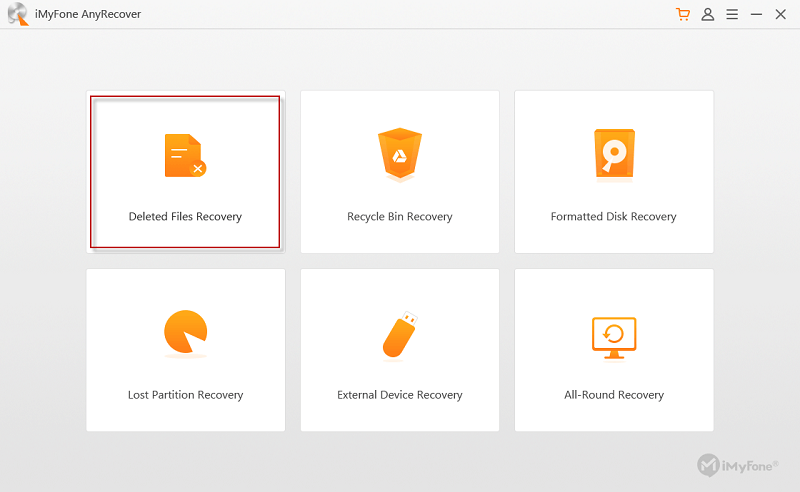The image size is (800, 492).
Task: Select the Recycle Bin Recovery label
Action: click(399, 216)
